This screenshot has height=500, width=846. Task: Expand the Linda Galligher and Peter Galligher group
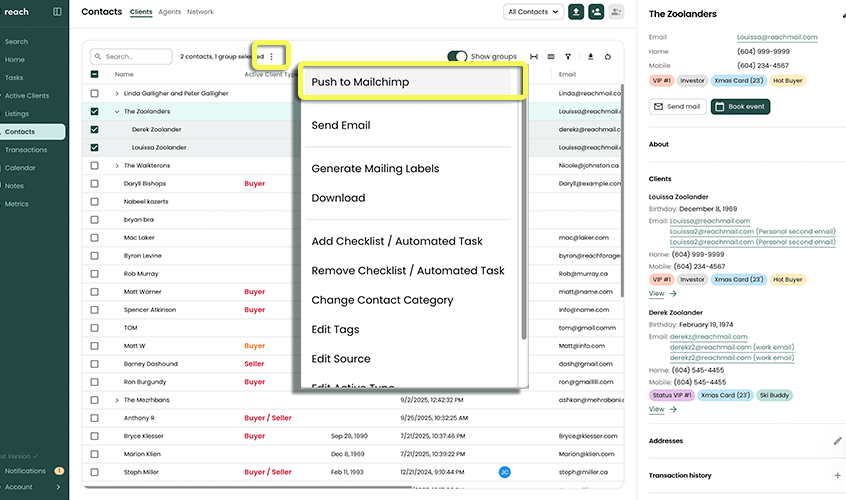coord(117,93)
